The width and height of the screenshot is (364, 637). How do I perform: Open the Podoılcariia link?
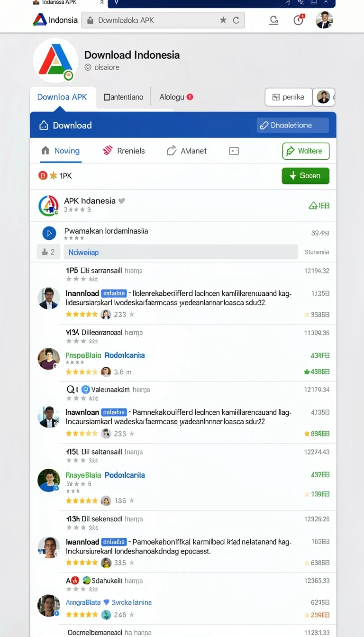point(125,475)
